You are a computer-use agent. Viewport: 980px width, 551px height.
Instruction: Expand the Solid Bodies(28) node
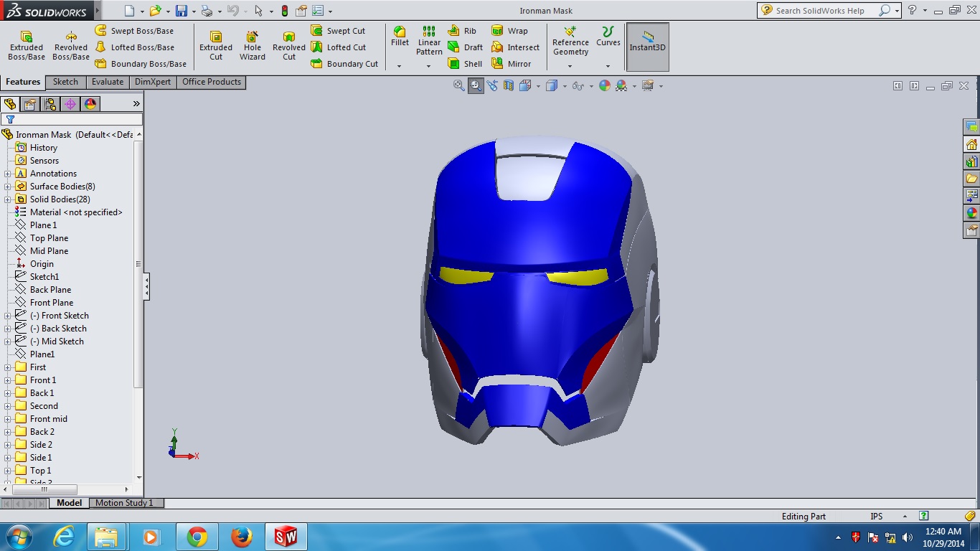(8, 199)
